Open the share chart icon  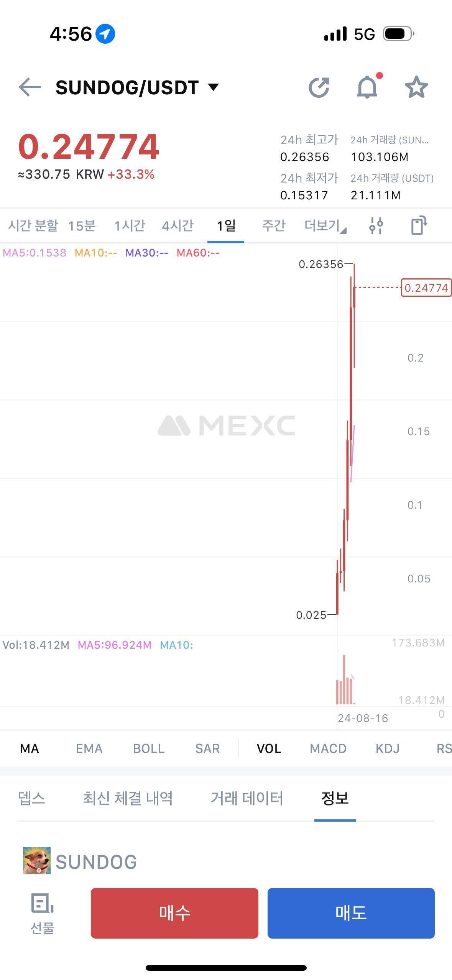[319, 87]
